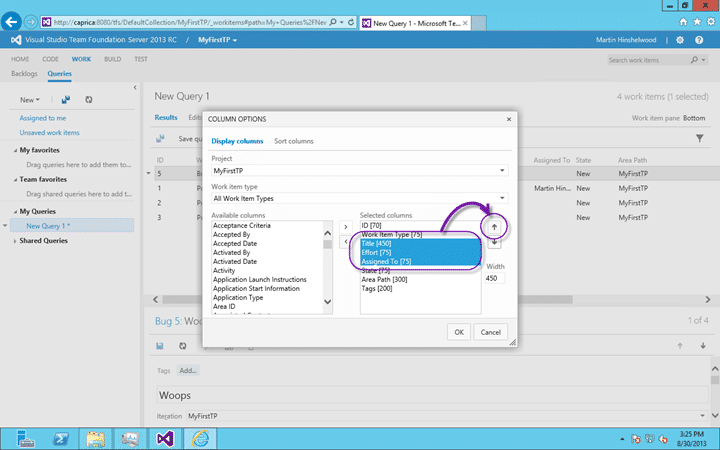Expand the Shared Queries folder
This screenshot has height=450, width=720.
(x=15, y=241)
